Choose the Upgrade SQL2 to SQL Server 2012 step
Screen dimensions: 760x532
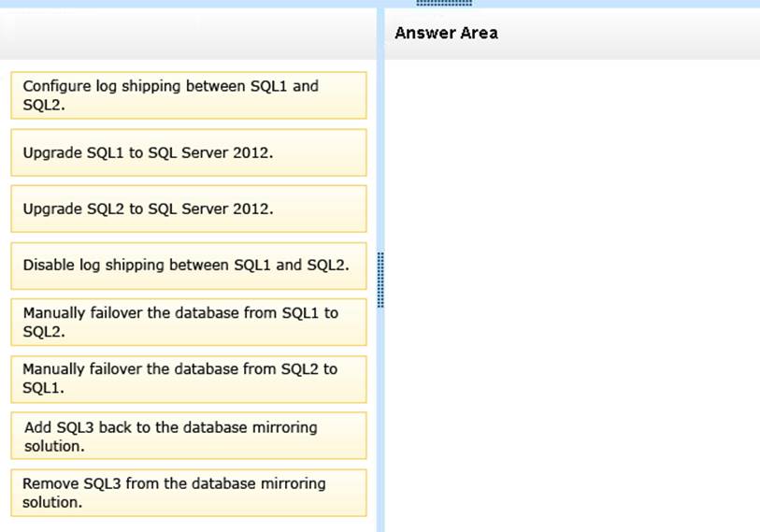(188, 208)
